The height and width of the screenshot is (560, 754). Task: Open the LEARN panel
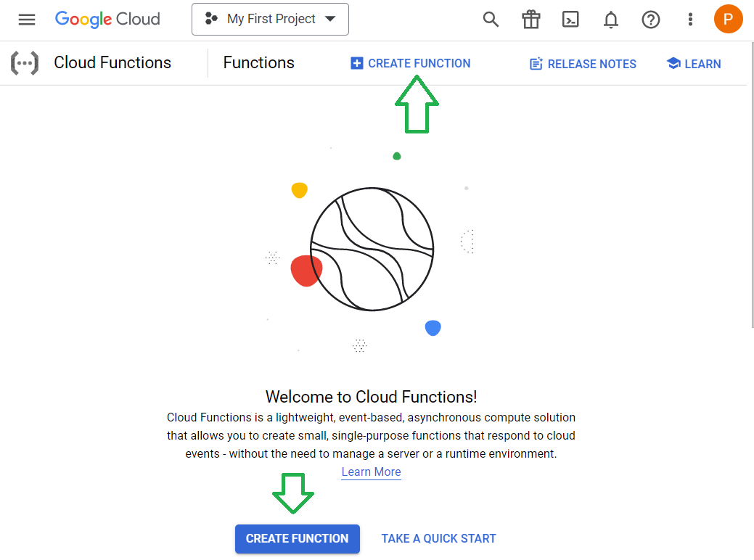[x=694, y=63]
